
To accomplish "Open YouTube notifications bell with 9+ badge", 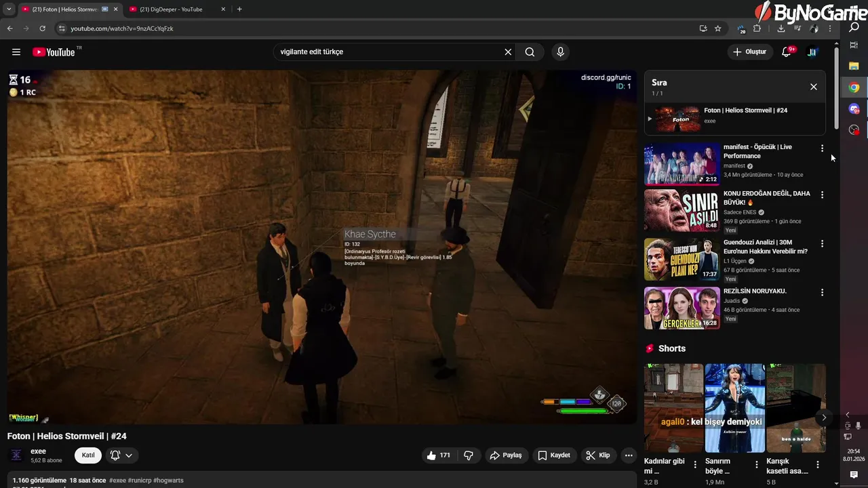I will click(x=787, y=52).
